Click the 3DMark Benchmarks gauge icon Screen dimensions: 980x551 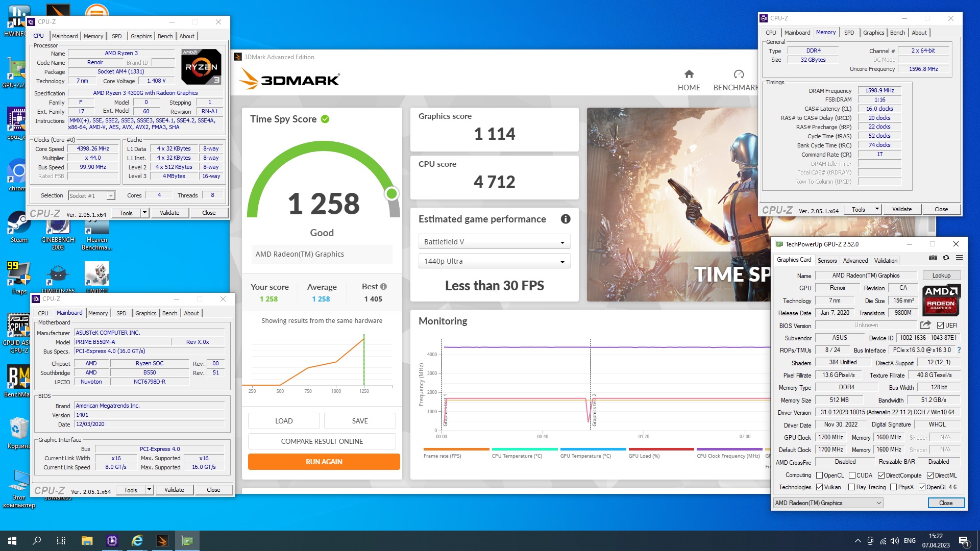click(x=739, y=74)
